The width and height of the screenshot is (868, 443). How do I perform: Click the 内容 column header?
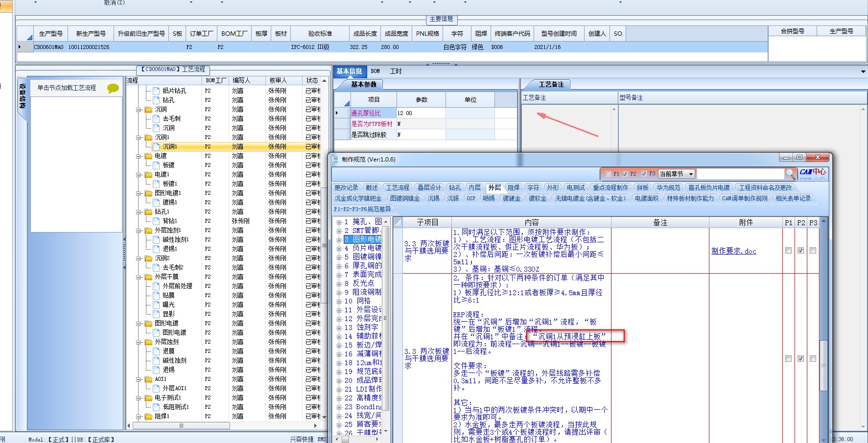[531, 222]
